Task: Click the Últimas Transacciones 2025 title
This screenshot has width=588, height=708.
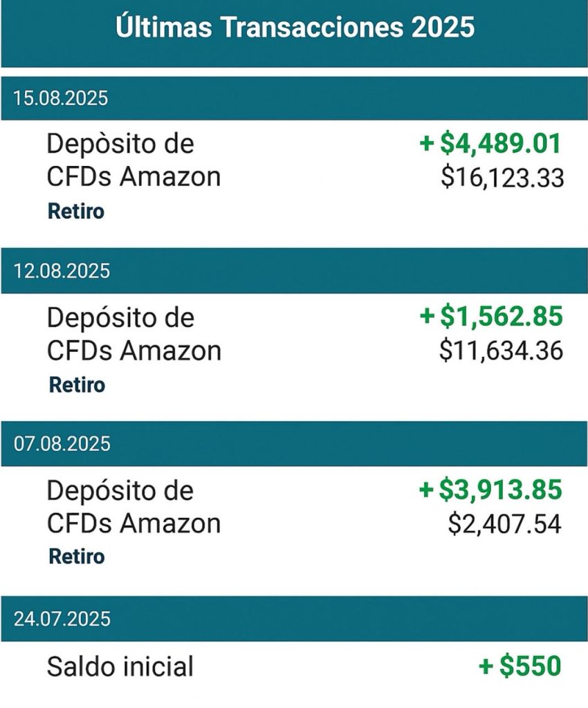Action: pos(294,28)
